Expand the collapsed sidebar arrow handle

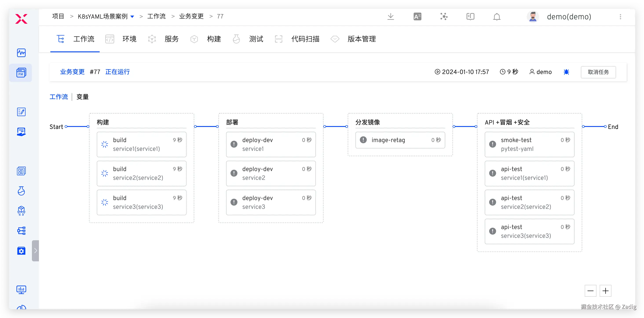click(35, 251)
